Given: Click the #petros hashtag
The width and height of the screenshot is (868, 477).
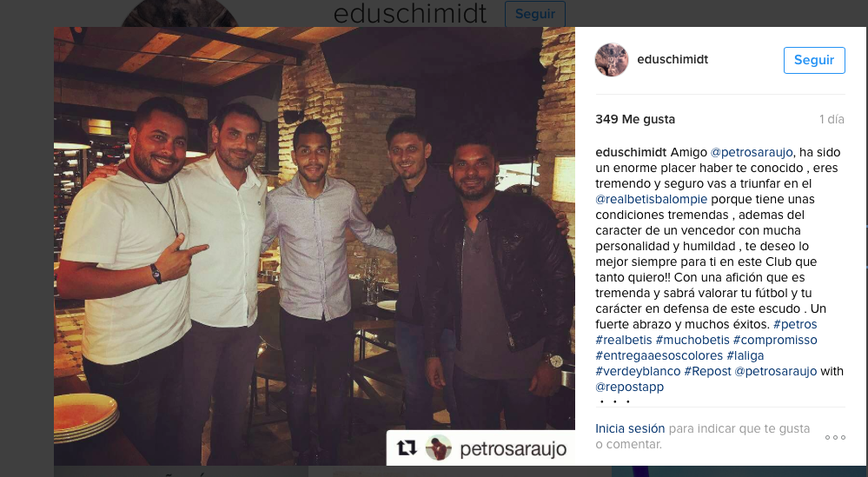Looking at the screenshot, I should 795,324.
